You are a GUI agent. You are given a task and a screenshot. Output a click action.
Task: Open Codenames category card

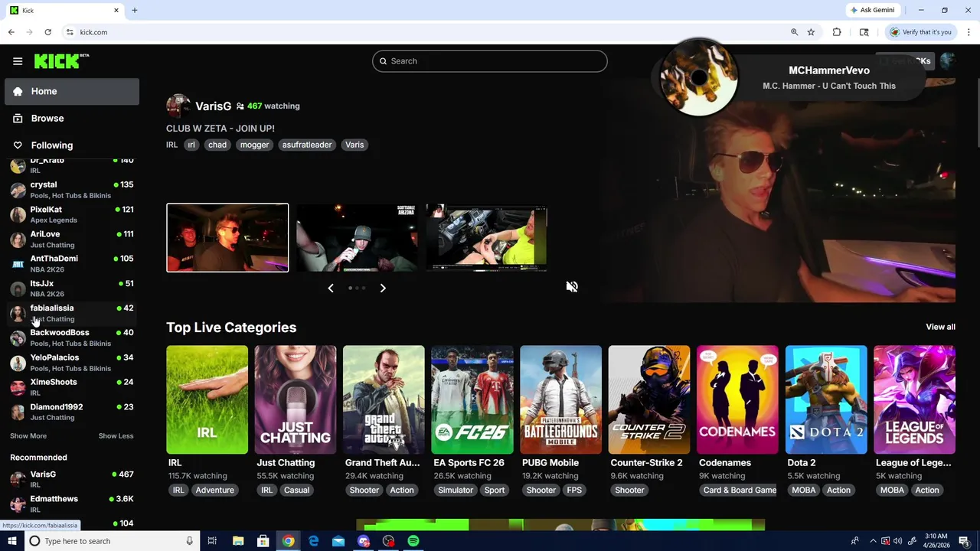click(737, 399)
